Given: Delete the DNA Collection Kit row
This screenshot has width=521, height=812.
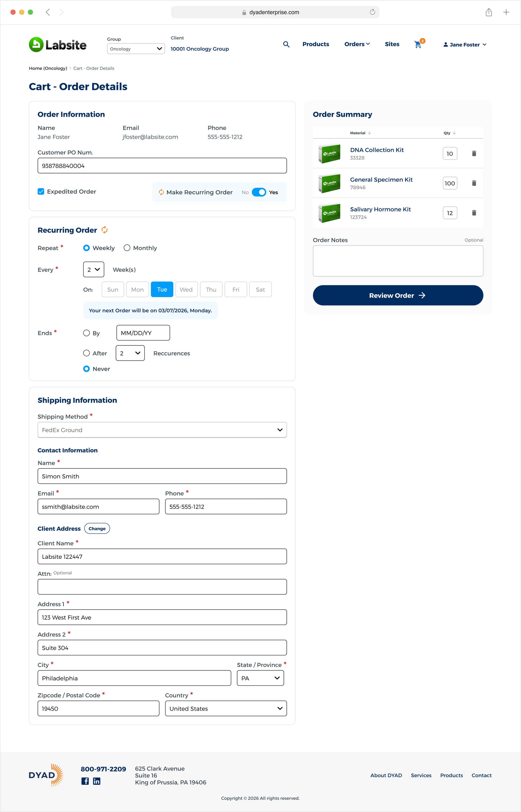Looking at the screenshot, I should [x=474, y=153].
